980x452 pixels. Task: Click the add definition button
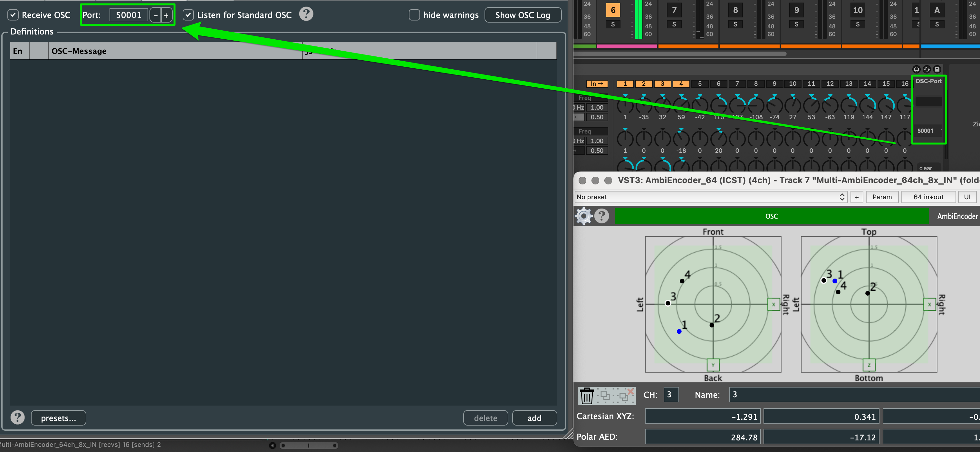(534, 418)
